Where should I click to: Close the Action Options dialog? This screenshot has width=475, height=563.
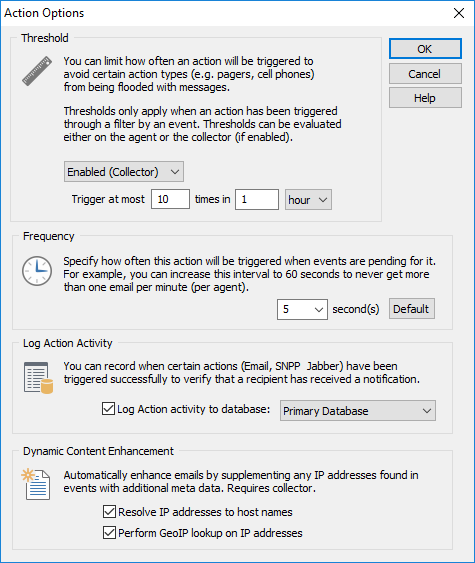pyautogui.click(x=458, y=13)
